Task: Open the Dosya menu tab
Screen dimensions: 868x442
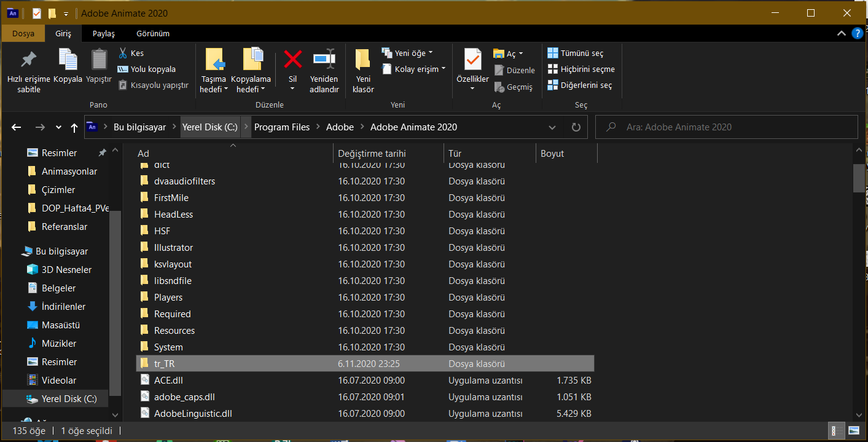Action: click(23, 34)
